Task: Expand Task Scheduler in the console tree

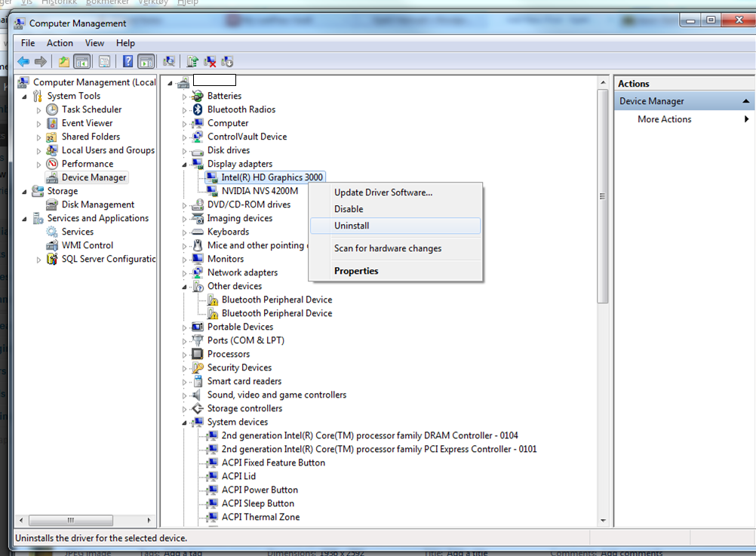Action: (x=39, y=110)
